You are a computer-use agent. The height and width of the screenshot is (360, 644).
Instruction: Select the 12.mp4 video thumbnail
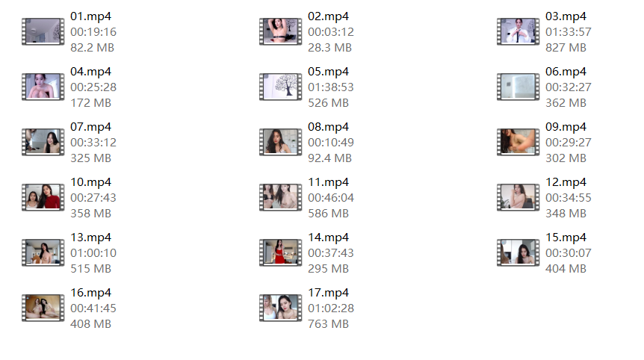point(518,197)
